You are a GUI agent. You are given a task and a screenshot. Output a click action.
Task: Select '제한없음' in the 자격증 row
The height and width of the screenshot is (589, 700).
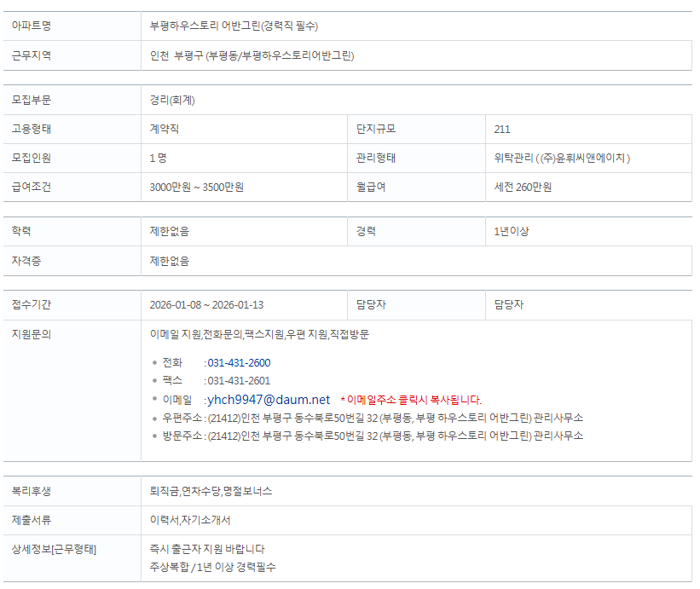(x=169, y=261)
